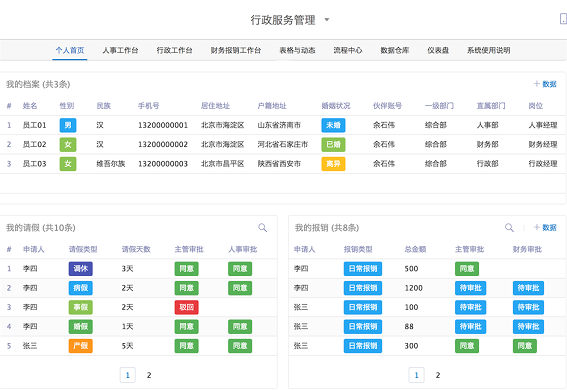This screenshot has height=390, width=567.
Task: Click phone number 13200000003
Action: coord(163,164)
